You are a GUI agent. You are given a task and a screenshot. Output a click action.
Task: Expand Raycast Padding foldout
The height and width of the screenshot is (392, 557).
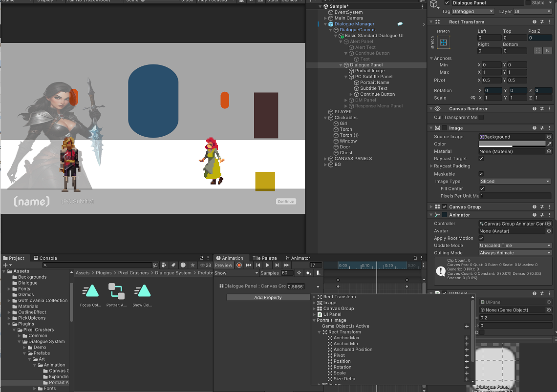click(431, 166)
